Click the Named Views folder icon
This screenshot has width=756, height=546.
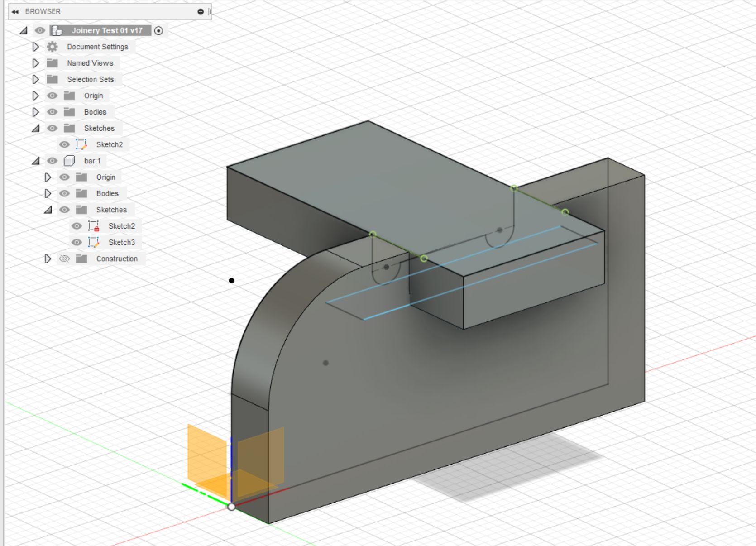53,63
